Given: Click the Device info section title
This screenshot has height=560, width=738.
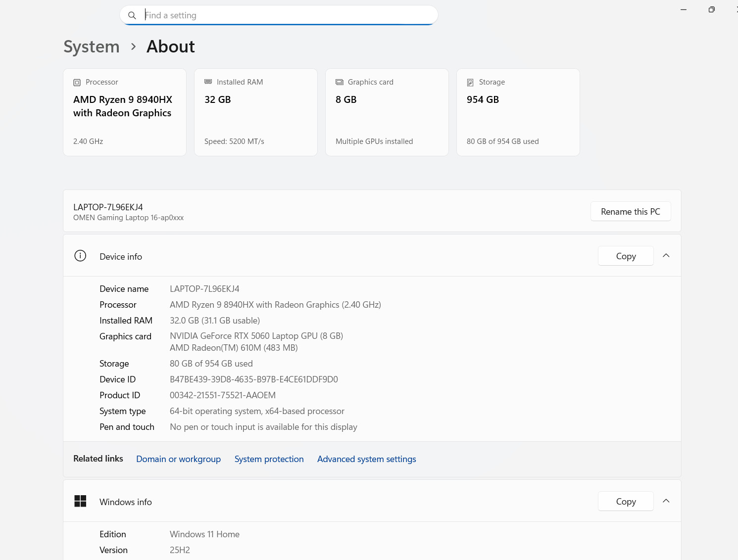Looking at the screenshot, I should click(x=121, y=256).
